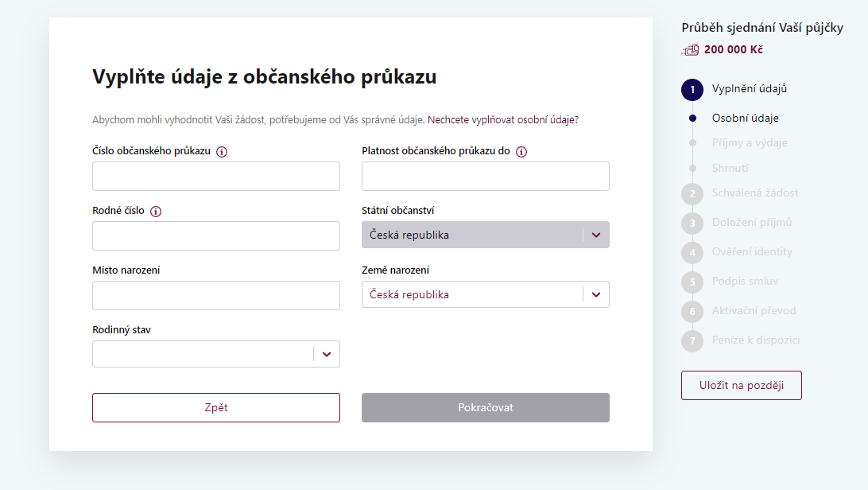Image resolution: width=868 pixels, height=490 pixels.
Task: Follow the Nechcete vyplňovat osobní údaje? link
Action: 501,119
